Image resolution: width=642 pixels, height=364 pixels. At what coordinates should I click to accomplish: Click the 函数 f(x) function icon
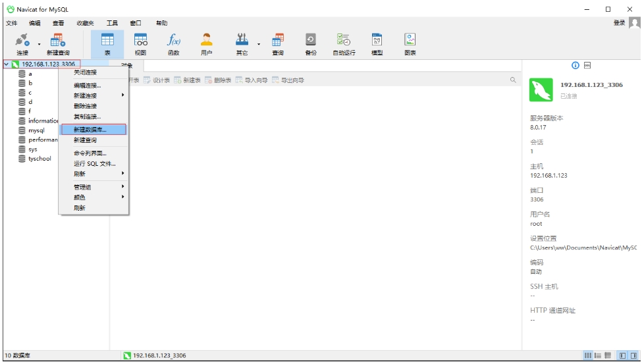pos(174,43)
